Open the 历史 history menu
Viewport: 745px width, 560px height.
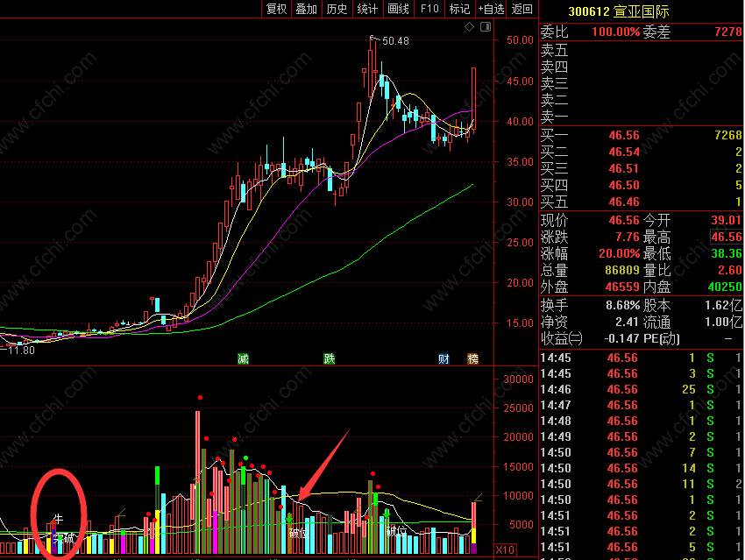(x=337, y=9)
